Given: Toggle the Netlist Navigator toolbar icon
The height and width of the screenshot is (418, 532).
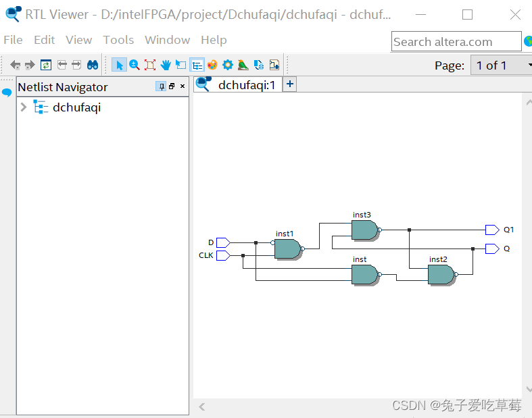Looking at the screenshot, I should (x=197, y=65).
